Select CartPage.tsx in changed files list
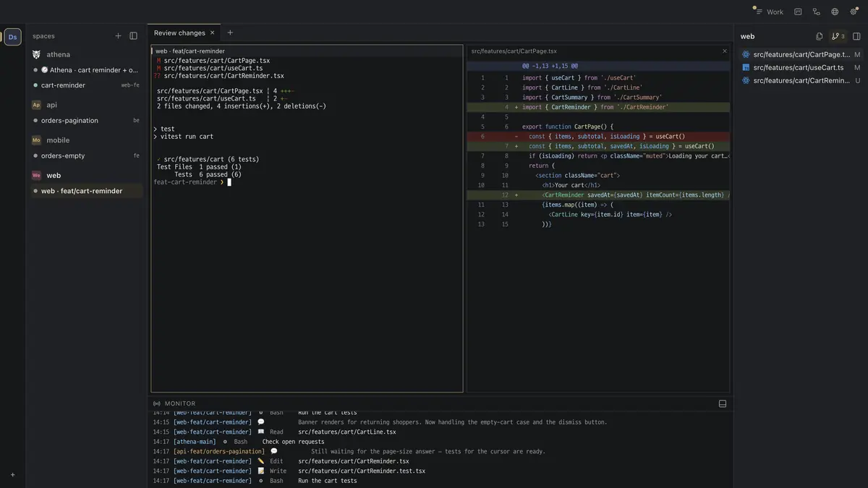Viewport: 868px width, 488px height. click(801, 54)
